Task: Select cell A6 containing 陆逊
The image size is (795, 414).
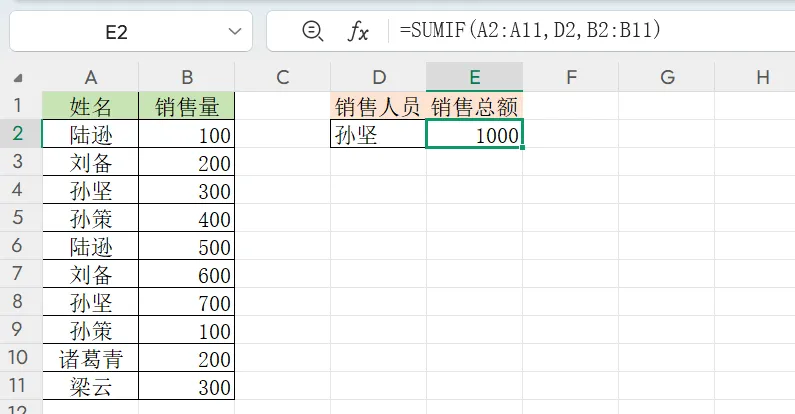Action: pos(90,246)
